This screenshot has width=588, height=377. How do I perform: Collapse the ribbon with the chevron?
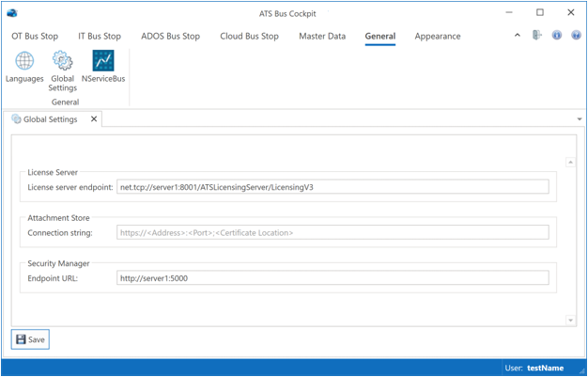517,36
